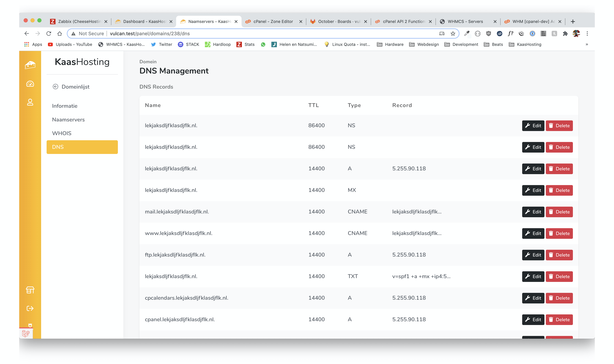Reload the page with refresh icon
Image resolution: width=614 pixels, height=364 pixels.
pos(49,34)
